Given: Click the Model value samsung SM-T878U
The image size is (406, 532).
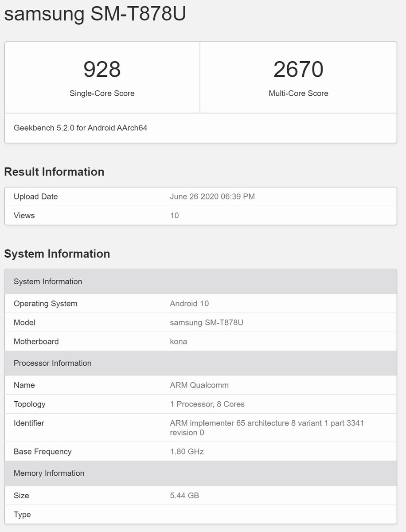Looking at the screenshot, I should [x=207, y=323].
